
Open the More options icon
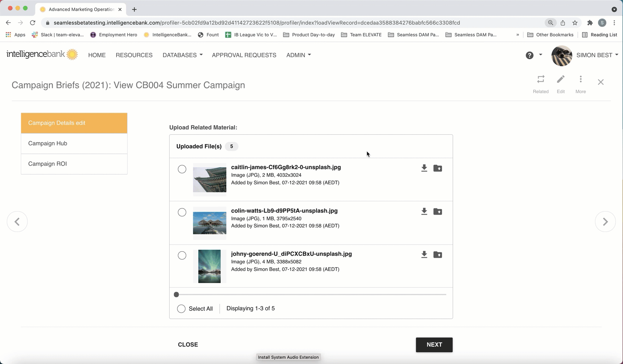[x=580, y=79]
